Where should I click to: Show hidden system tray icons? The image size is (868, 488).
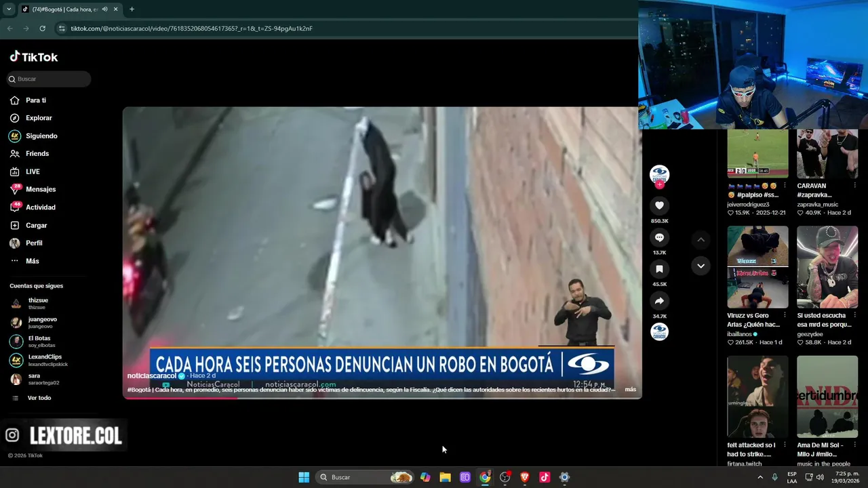759,477
